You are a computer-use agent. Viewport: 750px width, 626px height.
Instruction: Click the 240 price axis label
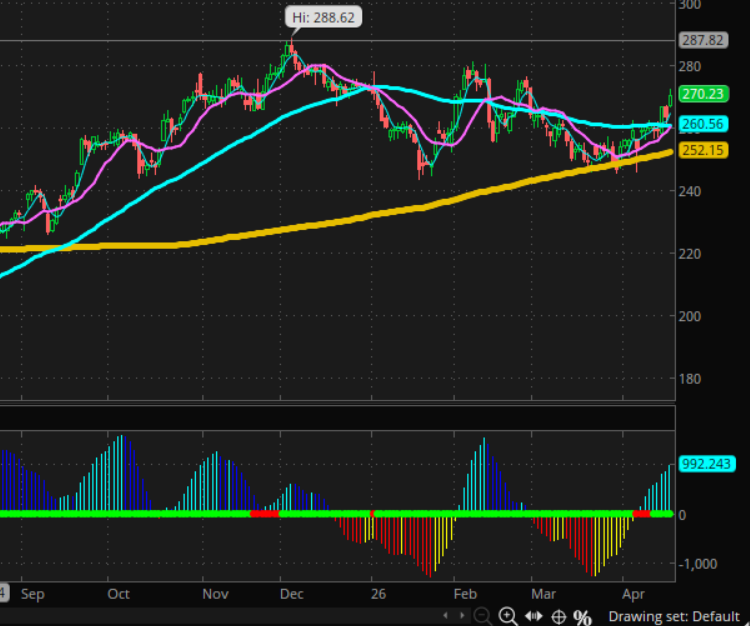[x=690, y=191]
